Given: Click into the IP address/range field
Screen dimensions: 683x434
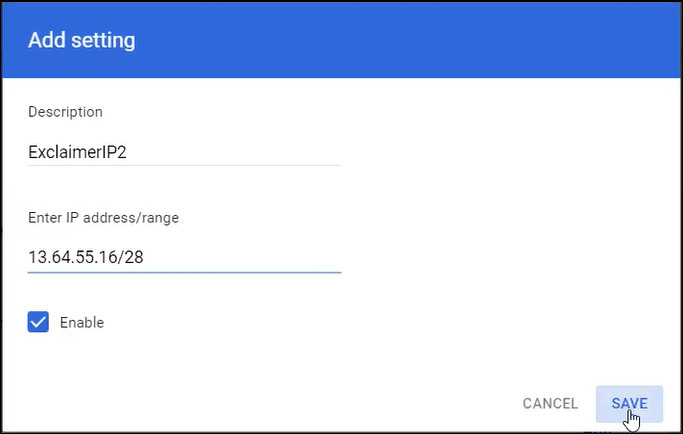Looking at the screenshot, I should pyautogui.click(x=184, y=257).
